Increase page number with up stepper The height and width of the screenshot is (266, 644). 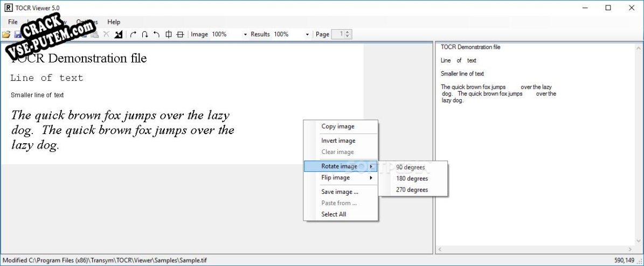348,32
